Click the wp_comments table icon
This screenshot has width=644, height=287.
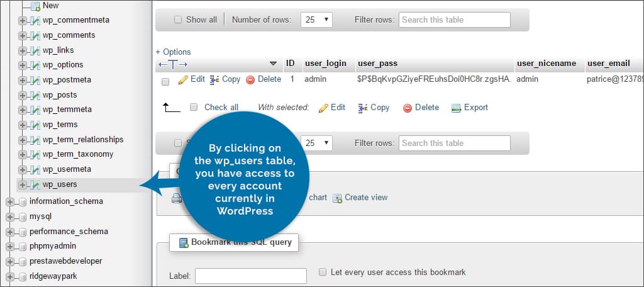tap(35, 35)
